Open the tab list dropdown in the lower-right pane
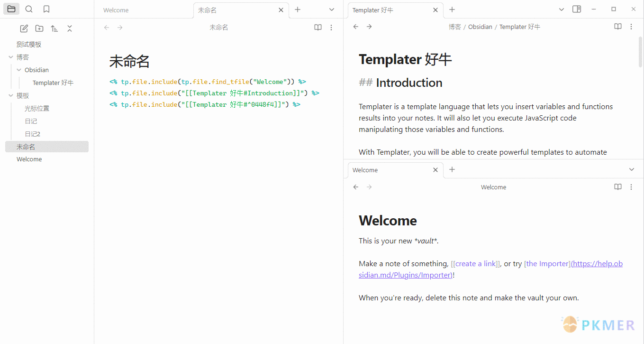644x344 pixels. 632,169
